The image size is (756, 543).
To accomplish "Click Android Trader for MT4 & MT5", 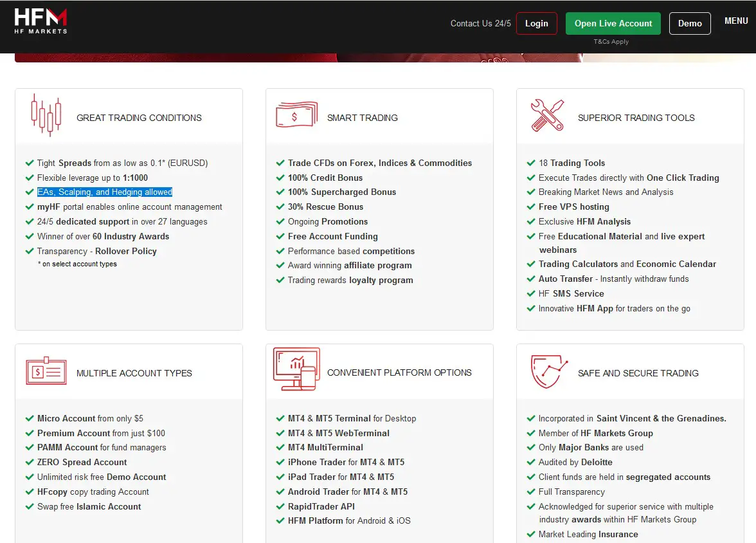I will coord(348,492).
